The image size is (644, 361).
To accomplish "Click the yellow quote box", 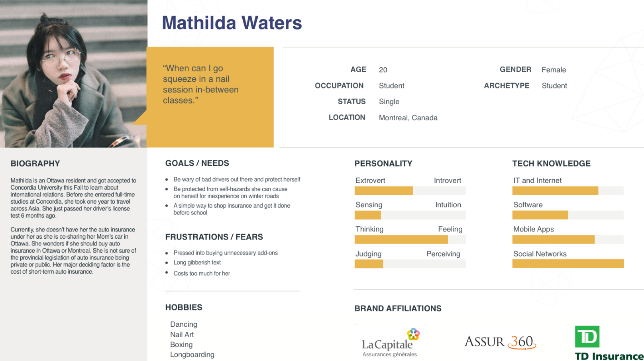I will click(x=210, y=97).
